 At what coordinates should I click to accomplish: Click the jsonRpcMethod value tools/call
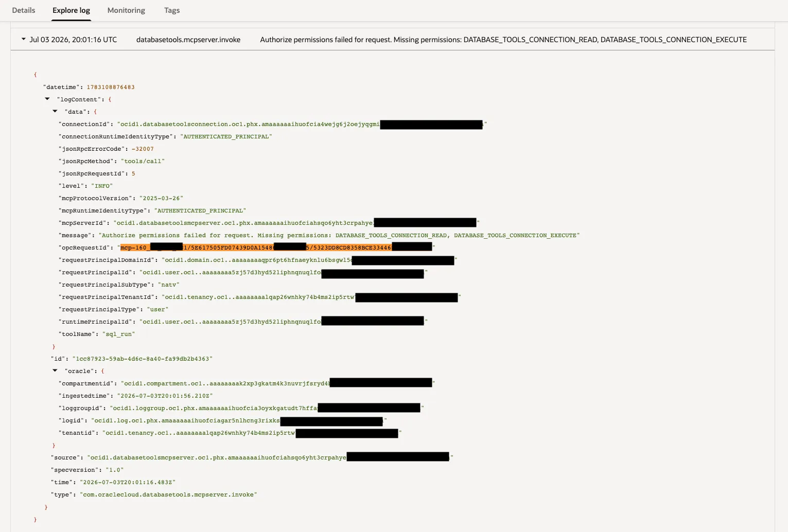143,161
